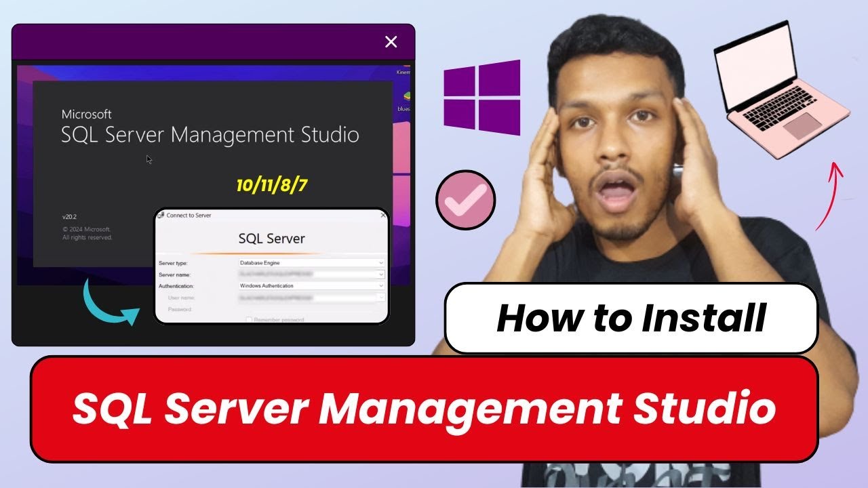Click the purple Windows logo
The width and height of the screenshot is (868, 488).
click(482, 97)
